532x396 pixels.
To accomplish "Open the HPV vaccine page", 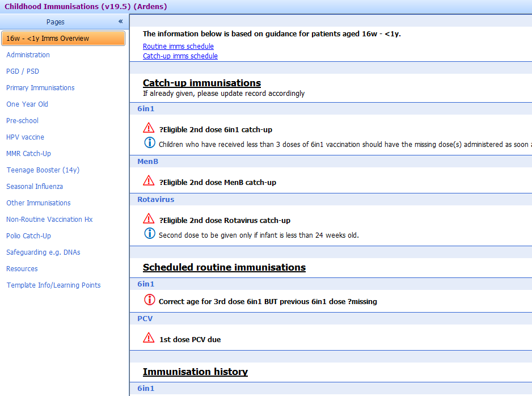I will click(25, 137).
